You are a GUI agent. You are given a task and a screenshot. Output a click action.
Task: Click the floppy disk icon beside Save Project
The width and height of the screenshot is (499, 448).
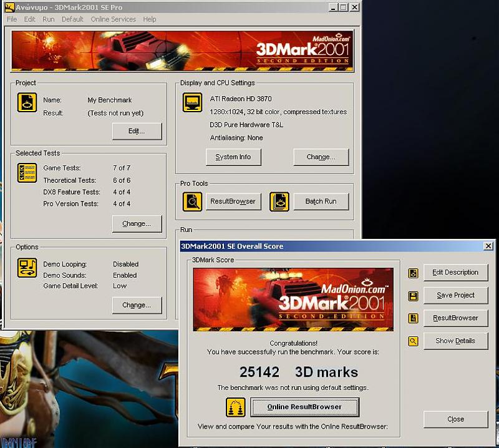(x=413, y=296)
